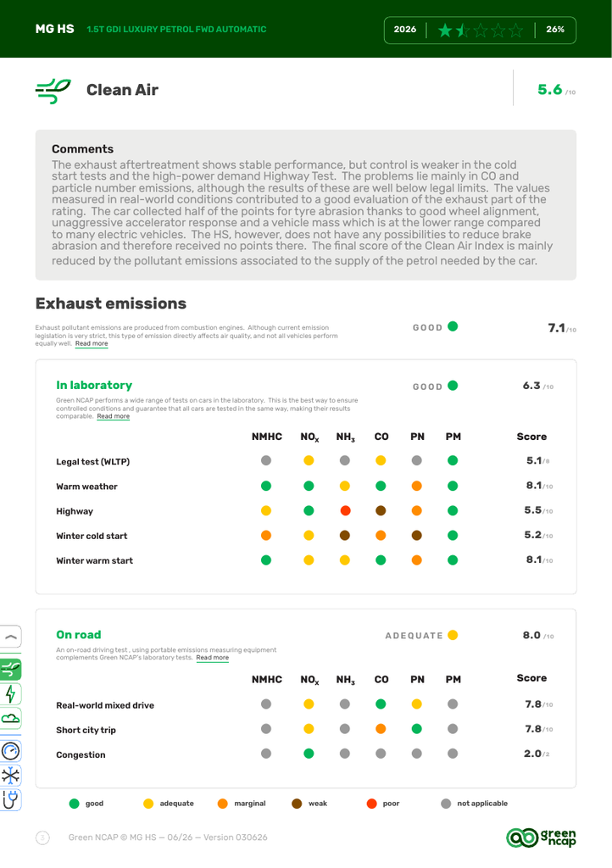Screen dimensions: 612x868
Task: Click the Clean Air score '5.6'
Action: click(x=550, y=90)
